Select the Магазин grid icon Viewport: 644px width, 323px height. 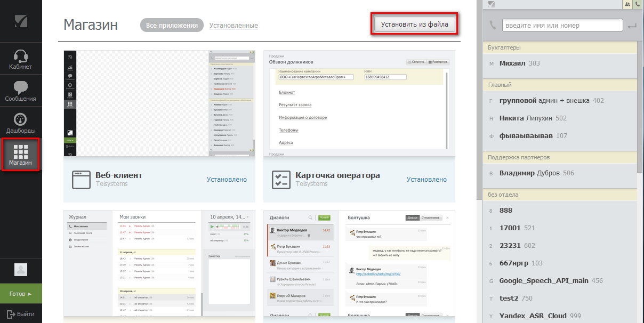point(21,151)
